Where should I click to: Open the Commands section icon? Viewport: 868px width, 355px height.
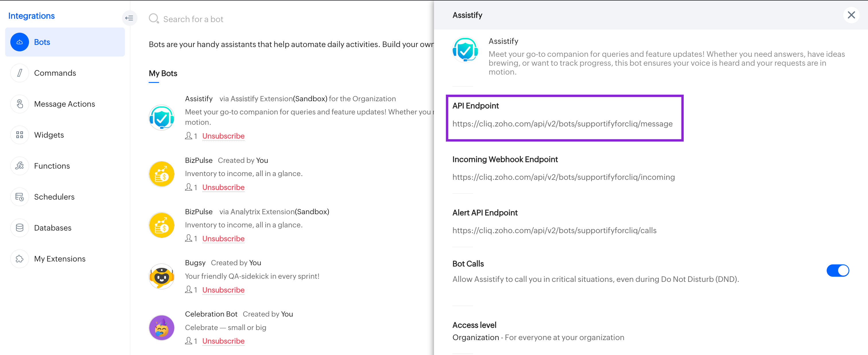pyautogui.click(x=20, y=73)
